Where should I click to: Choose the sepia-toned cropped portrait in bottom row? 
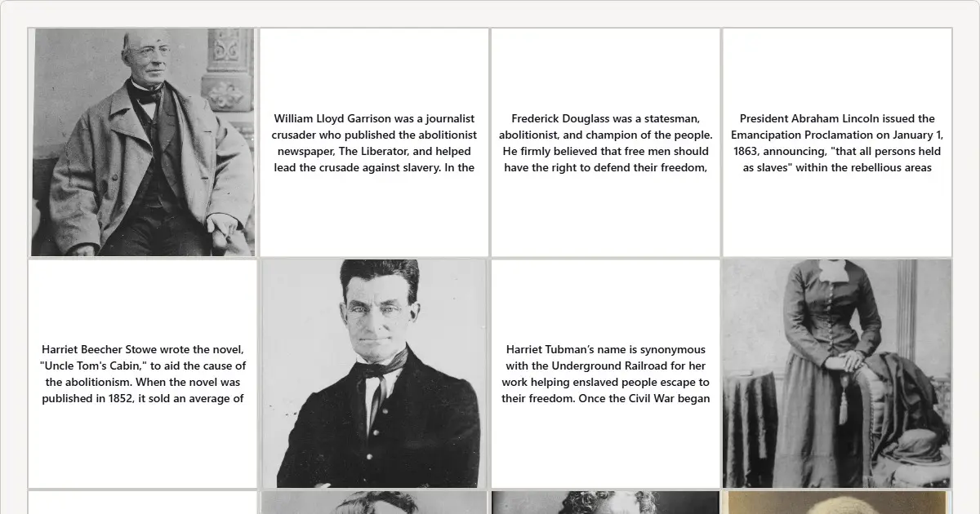[837, 503]
